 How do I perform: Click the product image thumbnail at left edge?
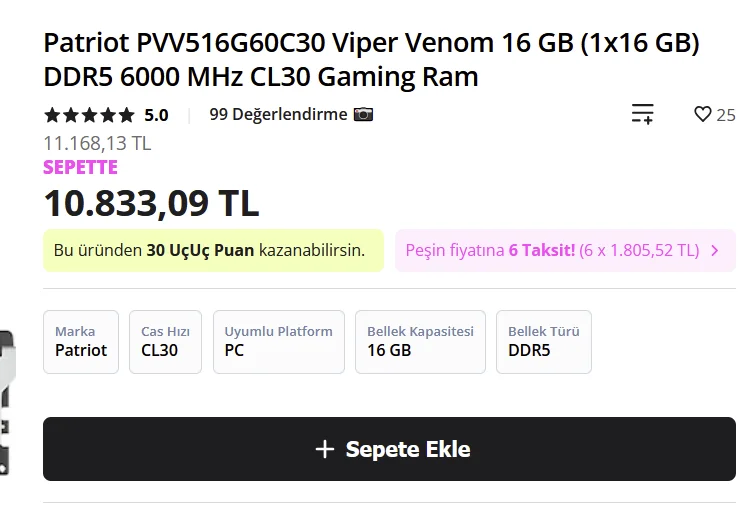(x=7, y=400)
